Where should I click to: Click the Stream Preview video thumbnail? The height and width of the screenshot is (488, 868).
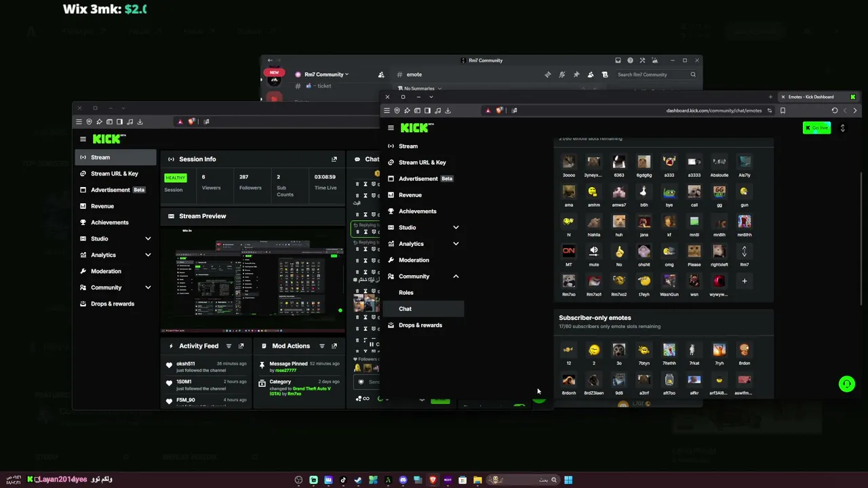click(252, 279)
